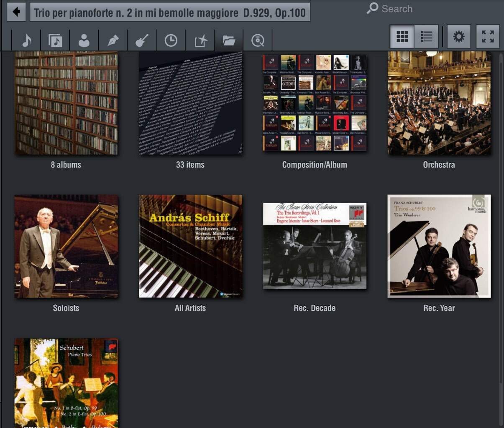Open the Schubert Piano Trios album cover
Image resolution: width=504 pixels, height=428 pixels.
(x=66, y=383)
